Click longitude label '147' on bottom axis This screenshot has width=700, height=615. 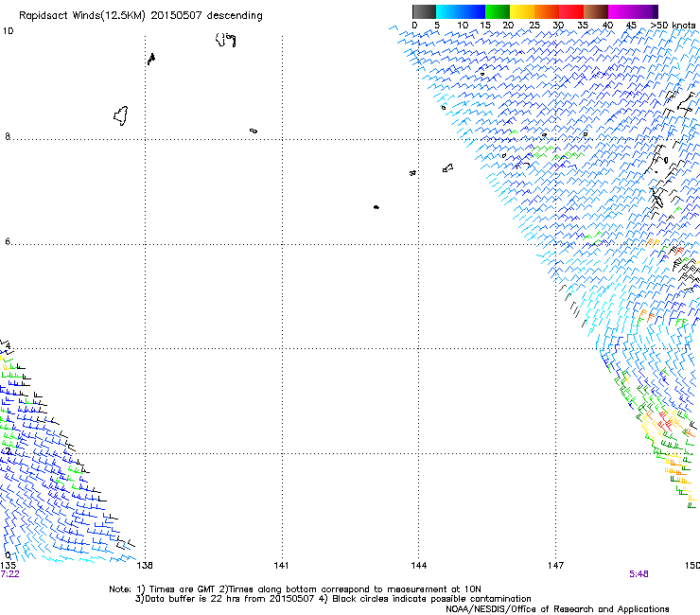pyautogui.click(x=555, y=566)
